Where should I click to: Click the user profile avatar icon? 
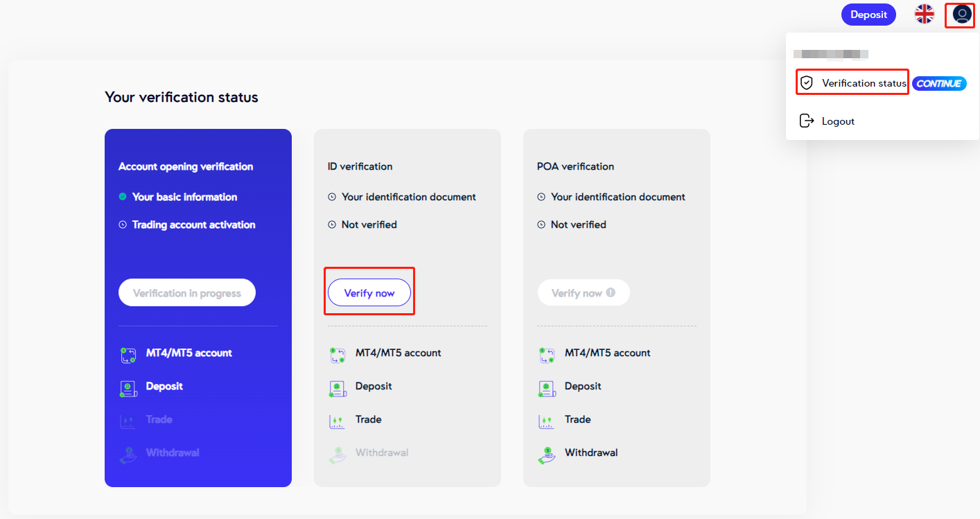pyautogui.click(x=961, y=15)
